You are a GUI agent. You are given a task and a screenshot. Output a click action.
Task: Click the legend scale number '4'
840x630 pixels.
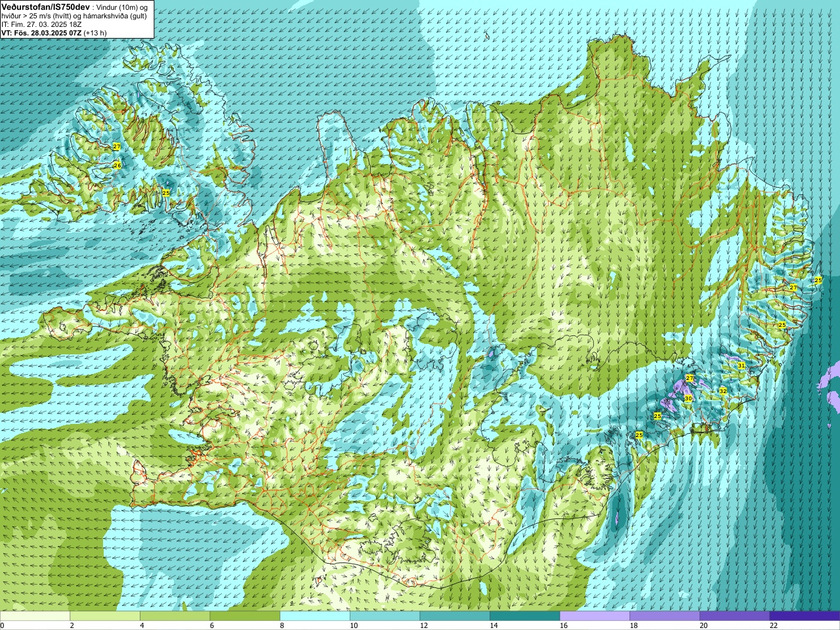[142, 625]
